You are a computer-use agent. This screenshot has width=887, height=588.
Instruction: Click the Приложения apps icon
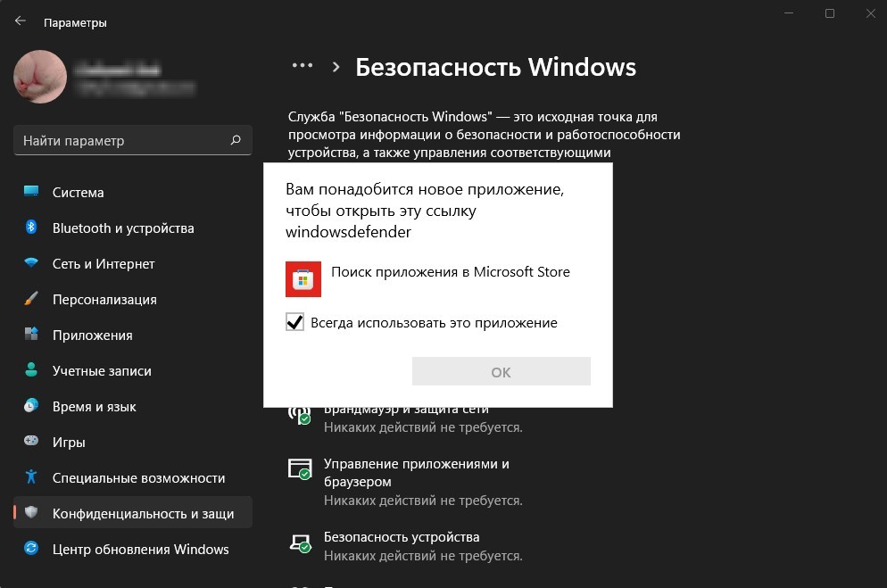(31, 334)
